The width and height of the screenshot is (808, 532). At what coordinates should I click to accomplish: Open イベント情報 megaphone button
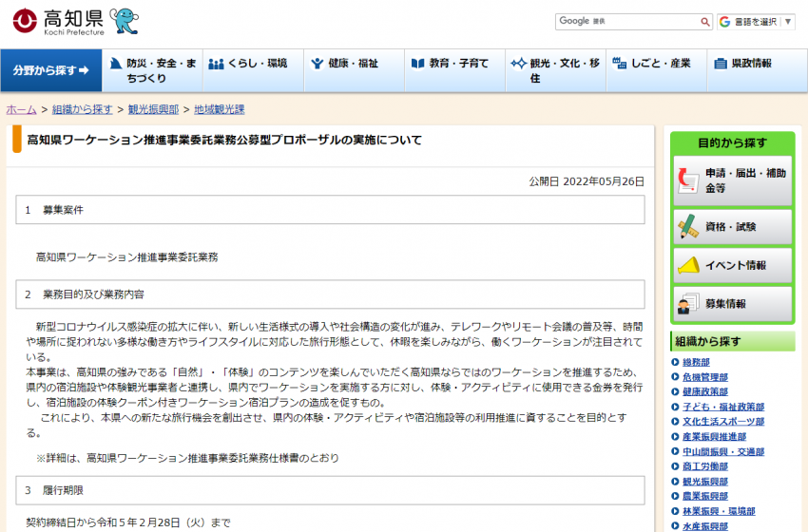pos(732,265)
